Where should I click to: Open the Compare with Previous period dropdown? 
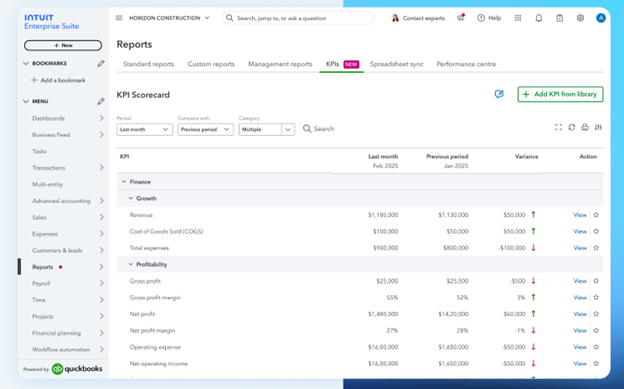point(205,129)
